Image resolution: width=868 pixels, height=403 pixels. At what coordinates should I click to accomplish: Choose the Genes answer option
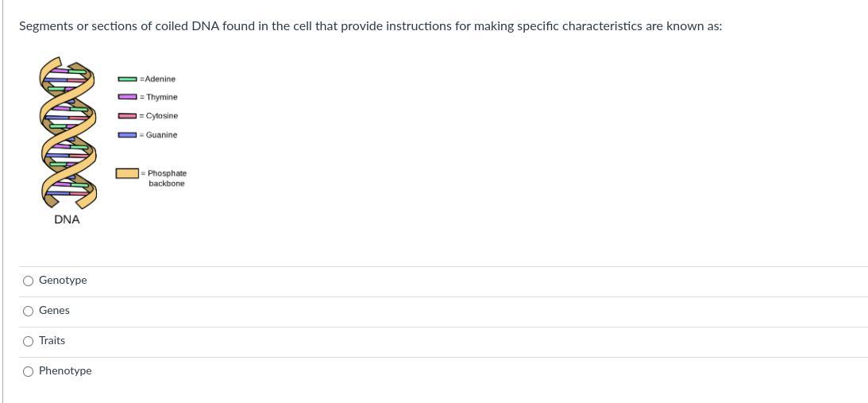(x=29, y=311)
